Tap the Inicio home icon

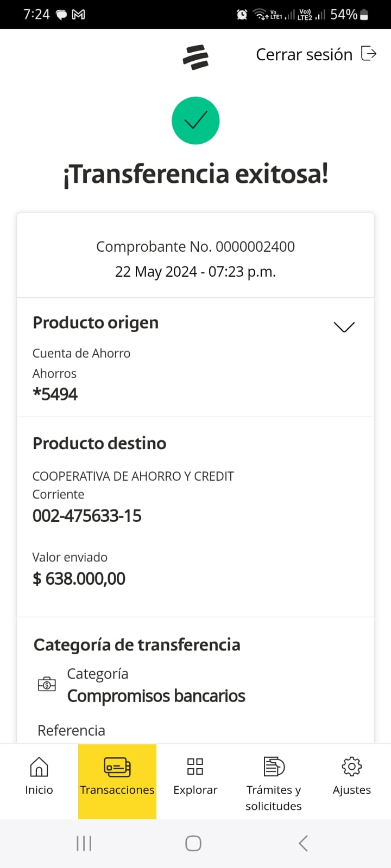tap(39, 767)
